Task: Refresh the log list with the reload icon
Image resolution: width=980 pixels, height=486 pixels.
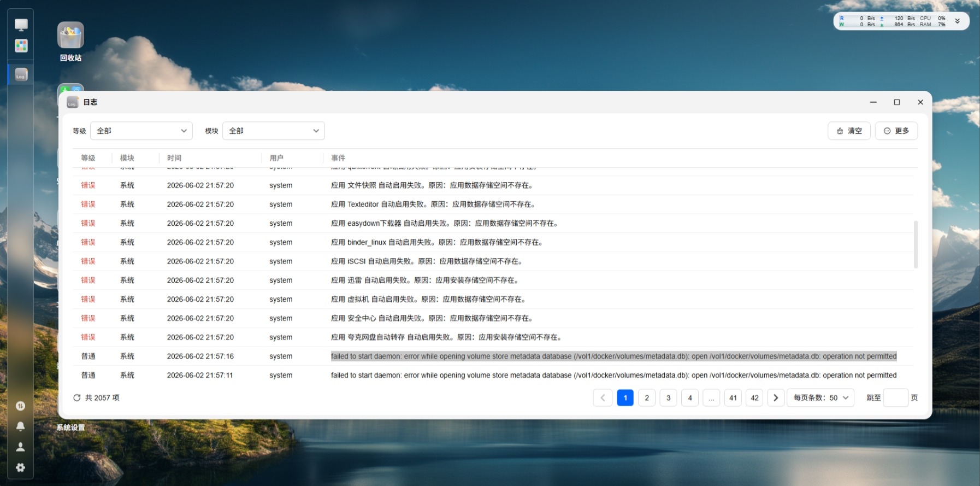Action: click(77, 398)
